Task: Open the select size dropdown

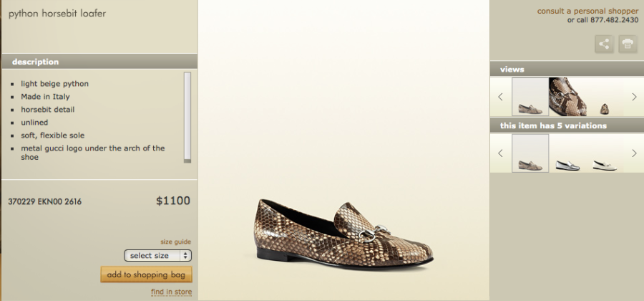Action: tap(158, 255)
